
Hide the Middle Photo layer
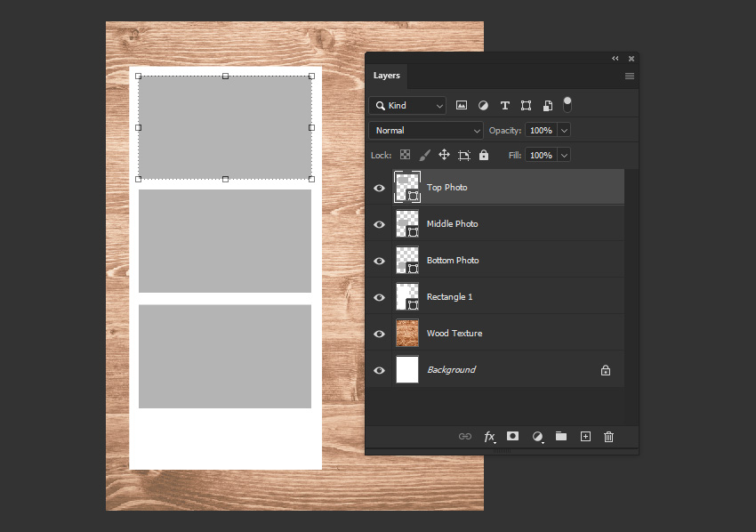coord(380,224)
